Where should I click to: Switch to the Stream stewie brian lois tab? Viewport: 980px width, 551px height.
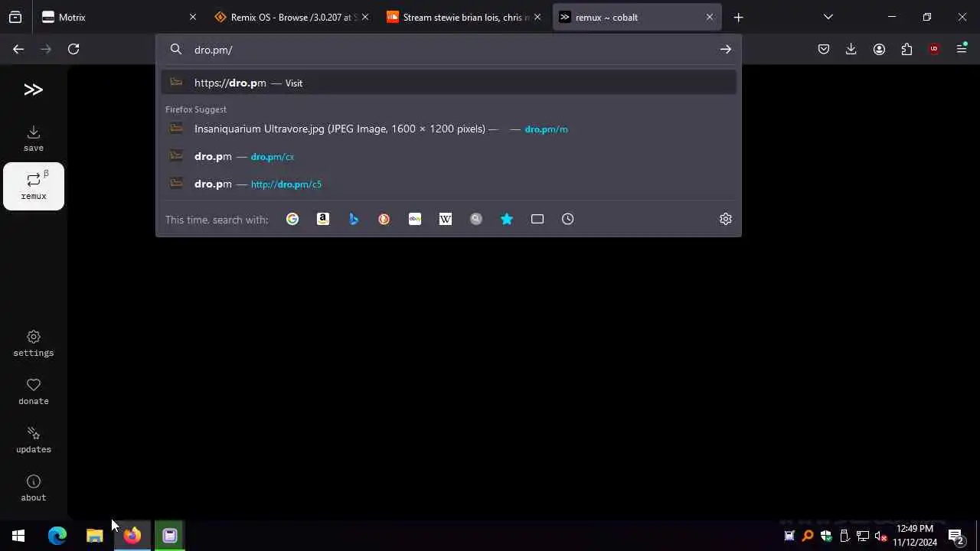[x=465, y=17]
